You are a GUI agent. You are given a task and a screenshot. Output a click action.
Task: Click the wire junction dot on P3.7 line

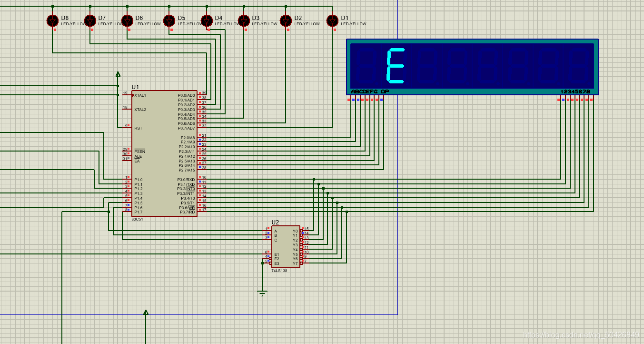pos(347,212)
